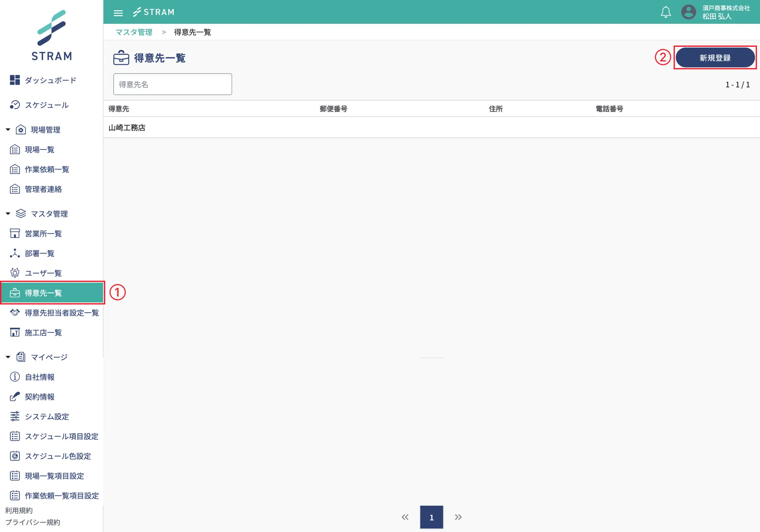Open the 山崎工務店 customer row
The height and width of the screenshot is (532, 760).
pyautogui.click(x=127, y=128)
